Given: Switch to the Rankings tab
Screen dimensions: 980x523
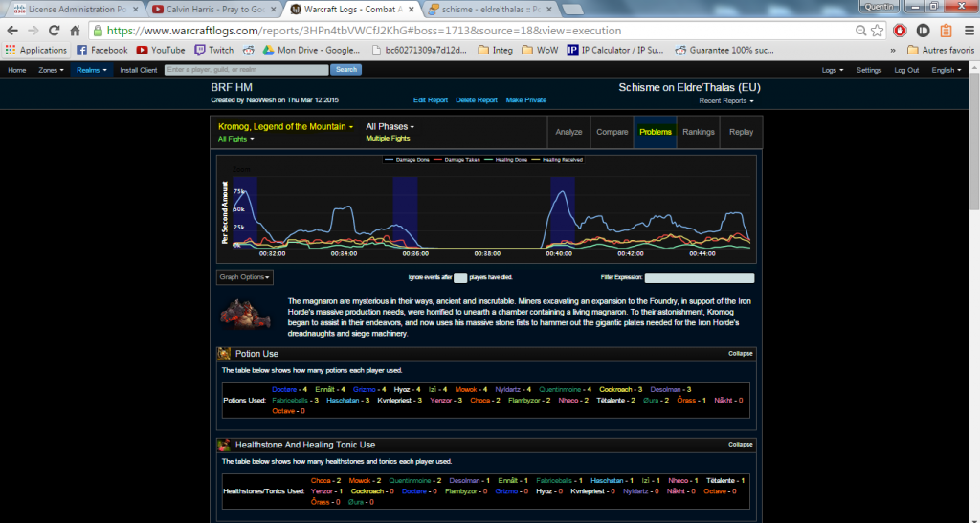Looking at the screenshot, I should coord(698,132).
